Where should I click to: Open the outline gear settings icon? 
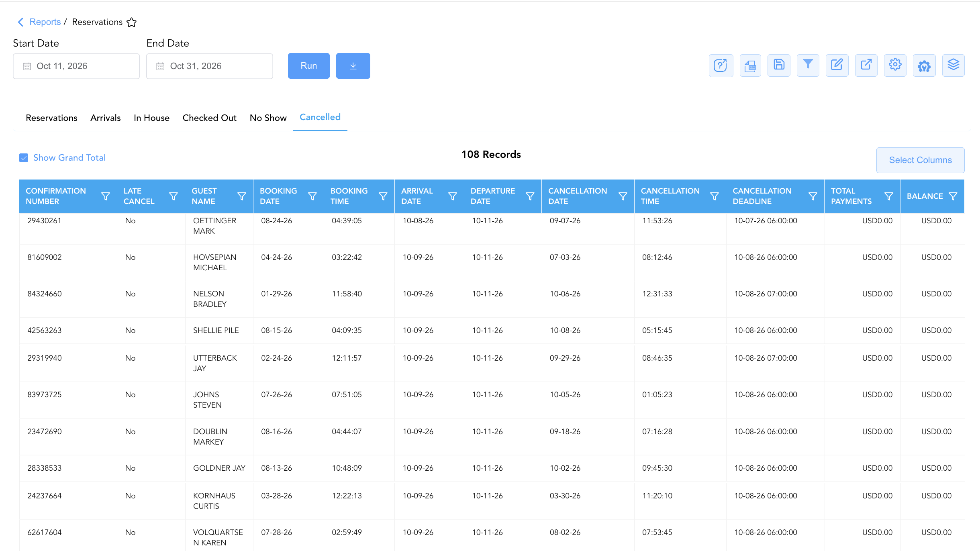coord(895,65)
